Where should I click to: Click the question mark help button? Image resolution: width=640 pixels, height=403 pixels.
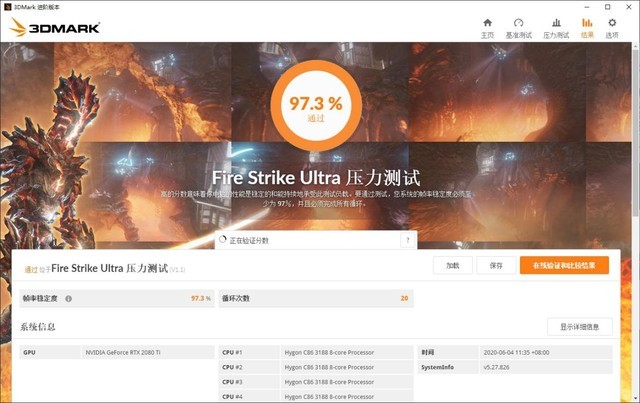point(407,240)
